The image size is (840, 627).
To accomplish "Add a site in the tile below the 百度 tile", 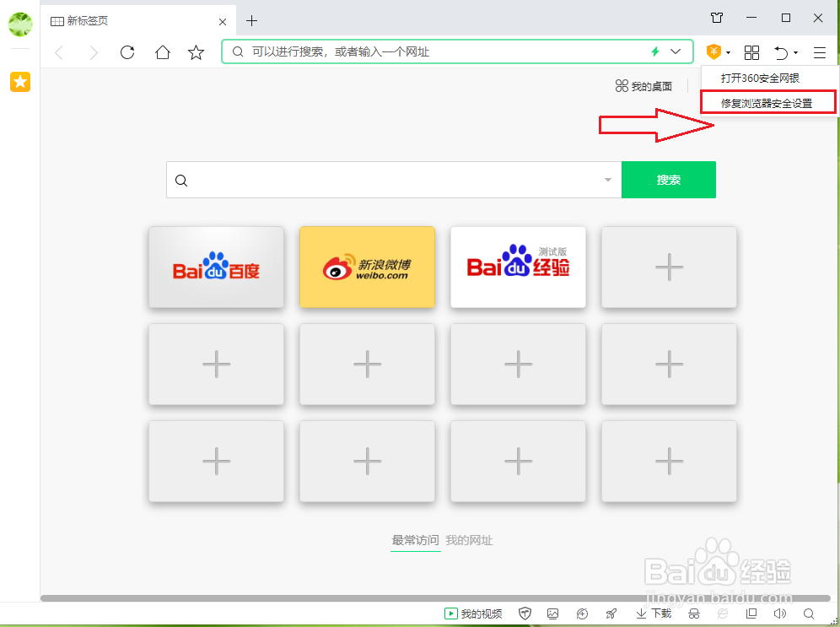I will tap(217, 365).
